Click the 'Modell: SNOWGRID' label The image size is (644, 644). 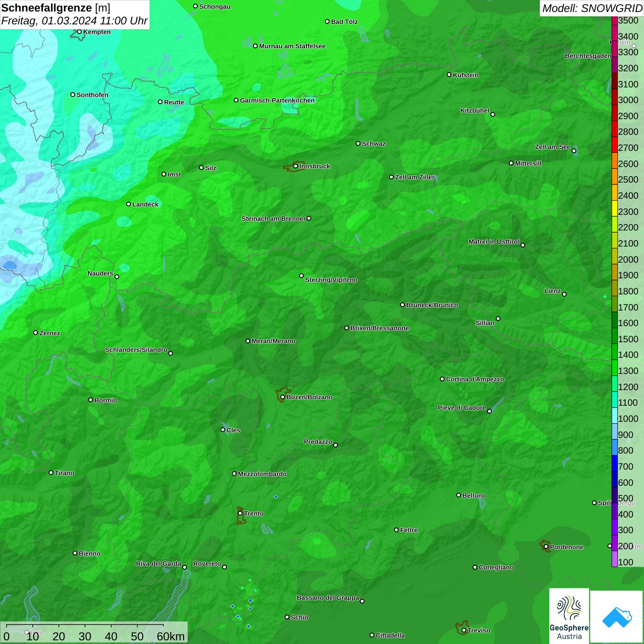click(592, 8)
